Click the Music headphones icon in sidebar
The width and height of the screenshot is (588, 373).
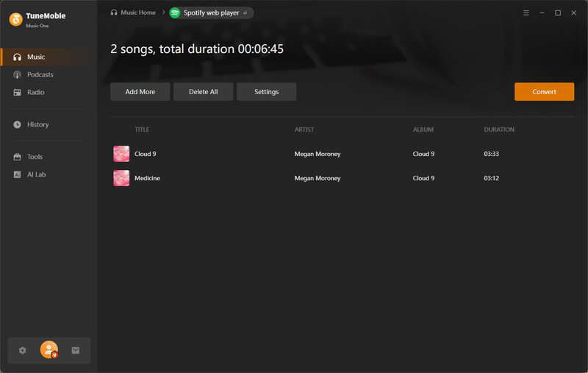(x=17, y=57)
